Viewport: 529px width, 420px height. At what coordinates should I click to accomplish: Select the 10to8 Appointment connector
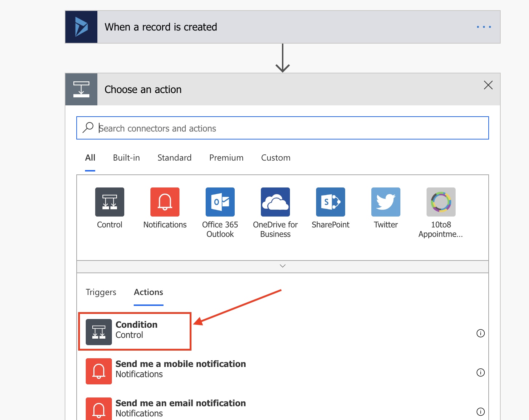click(441, 202)
